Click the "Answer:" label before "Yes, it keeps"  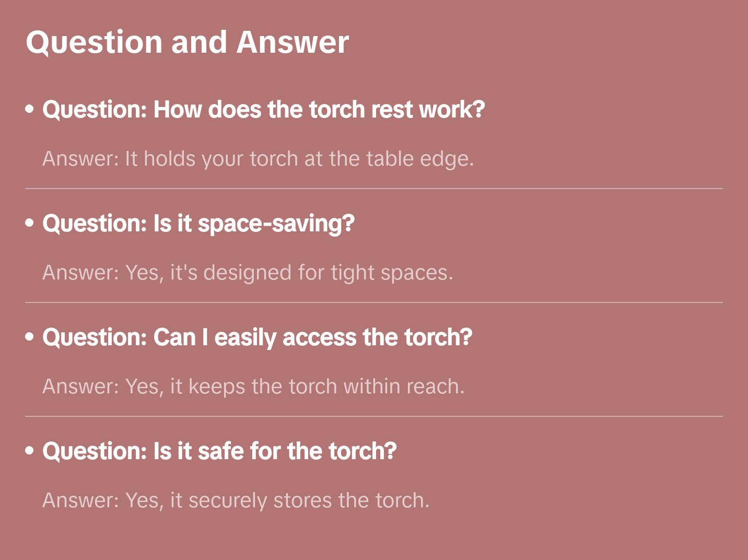(81, 387)
